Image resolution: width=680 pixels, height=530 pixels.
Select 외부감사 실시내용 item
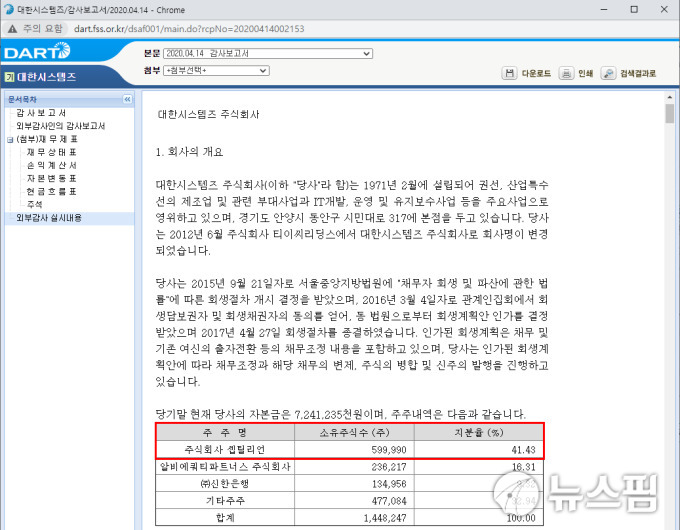49,218
